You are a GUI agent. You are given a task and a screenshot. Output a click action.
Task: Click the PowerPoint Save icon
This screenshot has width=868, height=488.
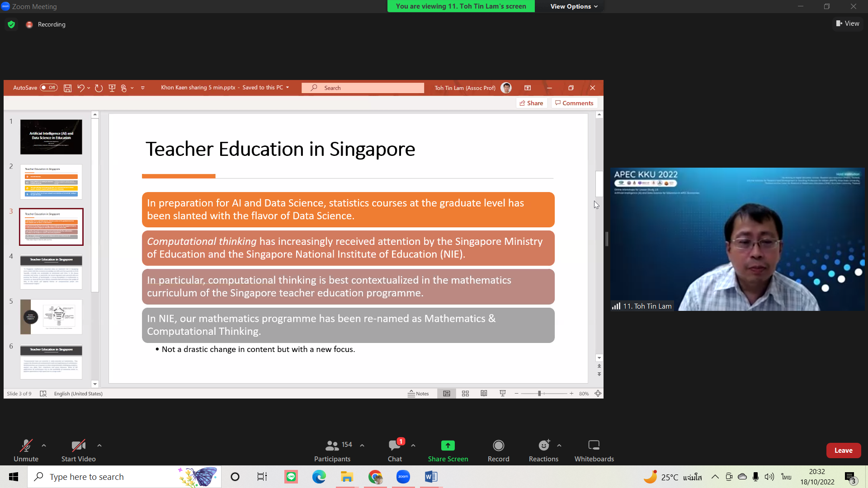coord(67,88)
